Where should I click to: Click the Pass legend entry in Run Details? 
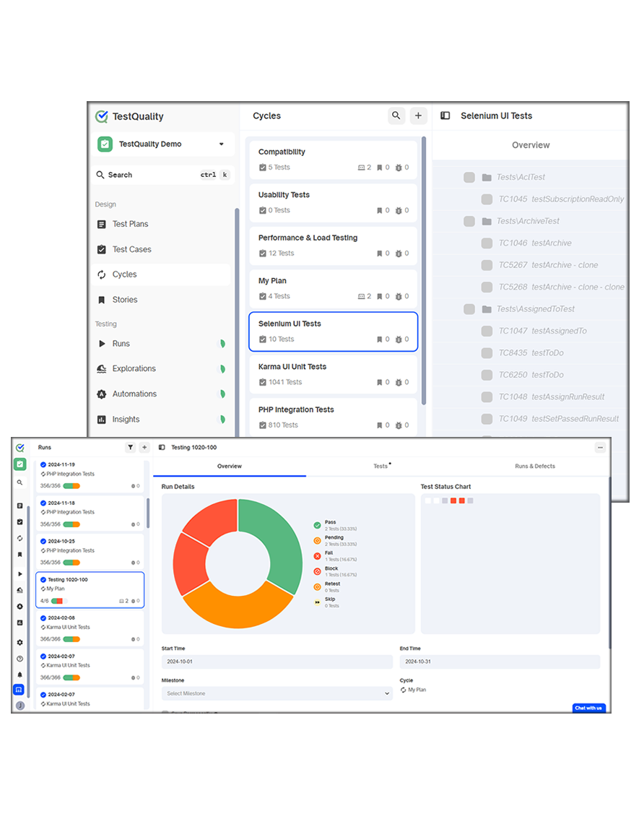click(335, 525)
